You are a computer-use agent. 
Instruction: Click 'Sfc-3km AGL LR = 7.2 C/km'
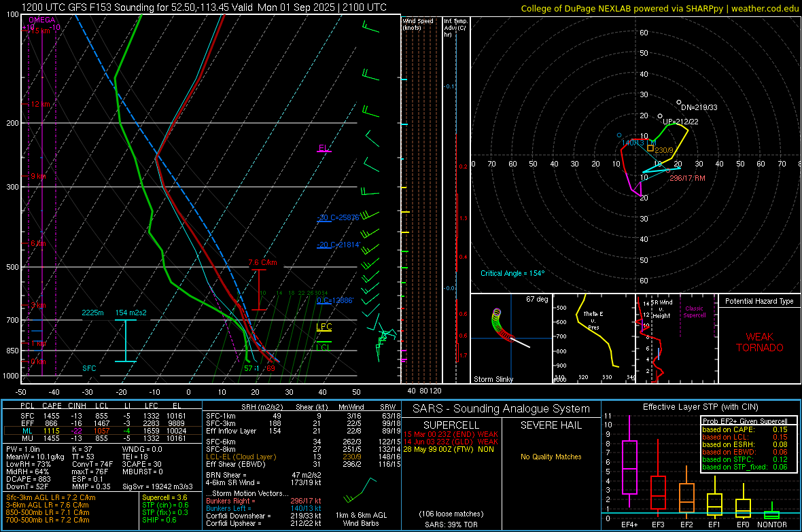pos(51,497)
